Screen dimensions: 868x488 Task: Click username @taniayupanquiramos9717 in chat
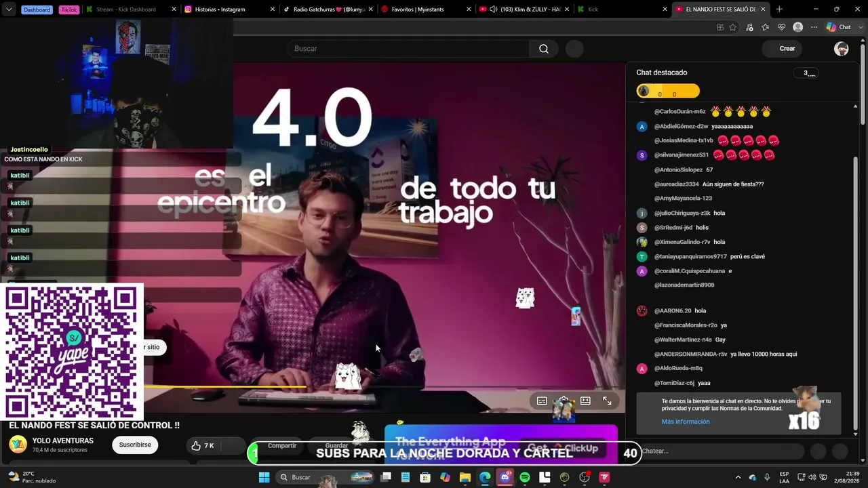pyautogui.click(x=690, y=257)
